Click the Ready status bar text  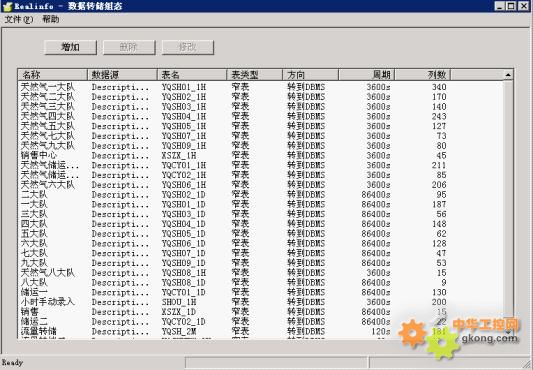(x=13, y=363)
